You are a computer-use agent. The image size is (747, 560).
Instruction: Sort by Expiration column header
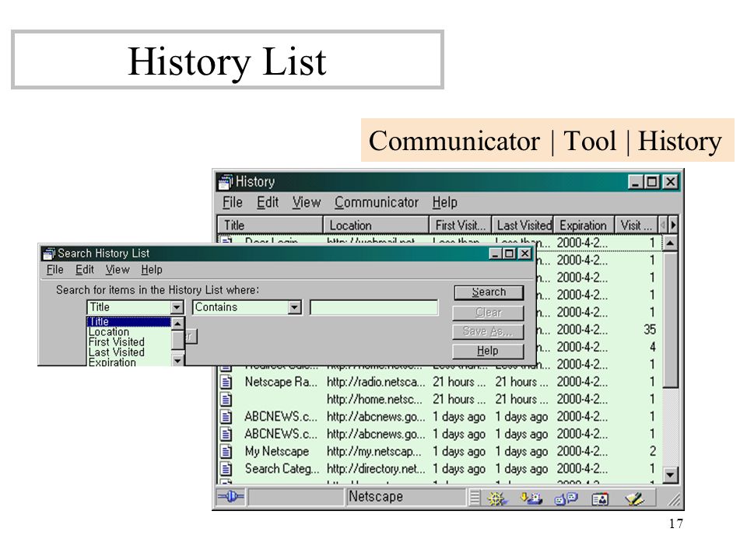click(x=584, y=226)
